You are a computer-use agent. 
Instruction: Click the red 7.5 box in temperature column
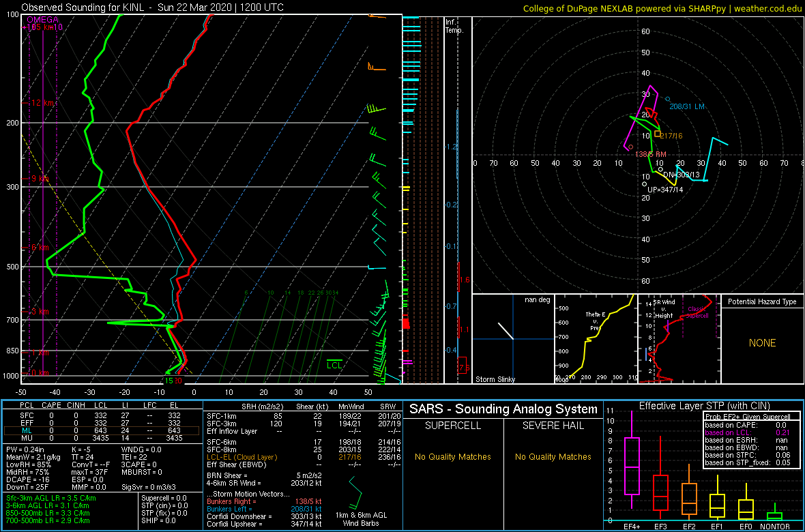(463, 365)
